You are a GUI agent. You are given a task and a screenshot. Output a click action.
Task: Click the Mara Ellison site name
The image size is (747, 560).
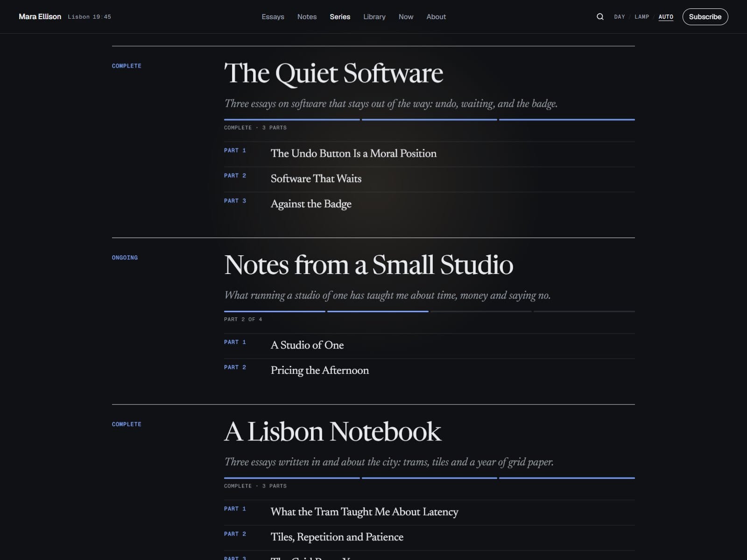point(40,17)
